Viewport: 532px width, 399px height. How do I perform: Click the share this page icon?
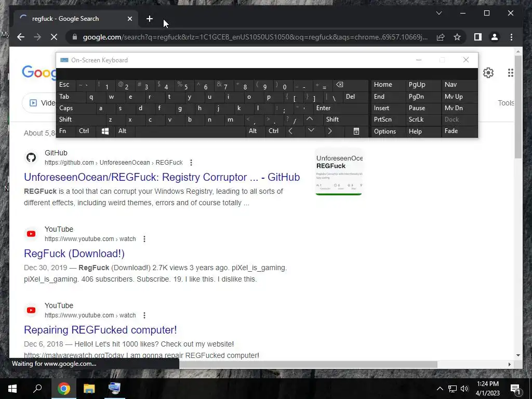[441, 37]
